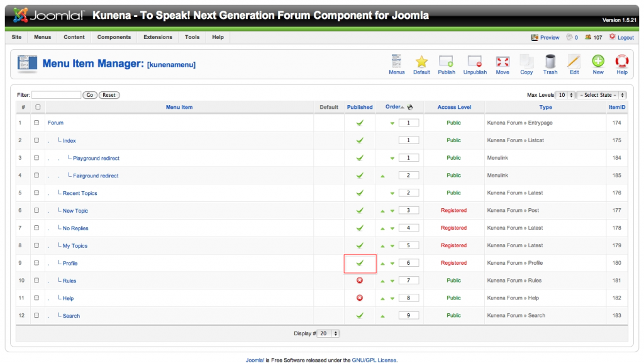This screenshot has width=644, height=363.
Task: Click in the Filter text field
Action: pos(57,95)
